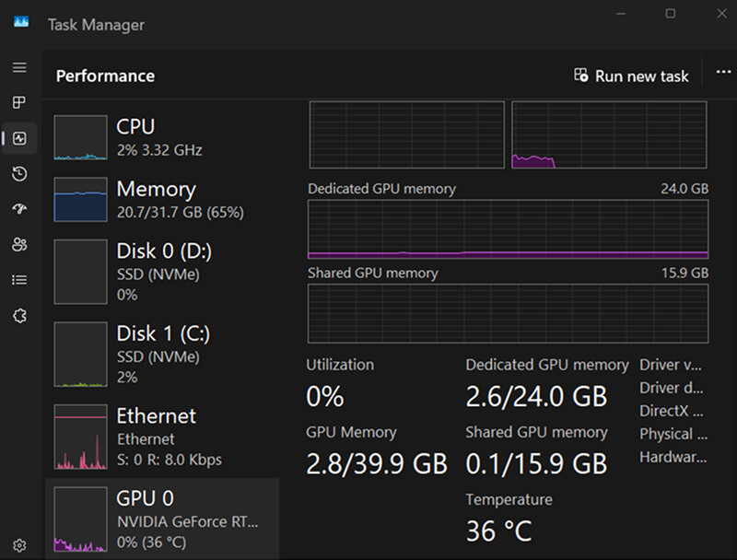This screenshot has width=737, height=560.
Task: Open the App history page
Action: tap(19, 174)
